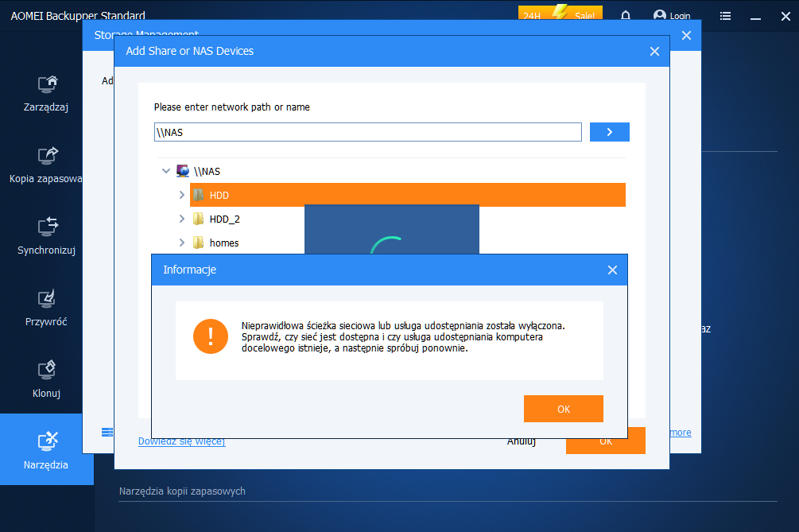
Task: Select the HDD row in tree
Action: (x=408, y=195)
